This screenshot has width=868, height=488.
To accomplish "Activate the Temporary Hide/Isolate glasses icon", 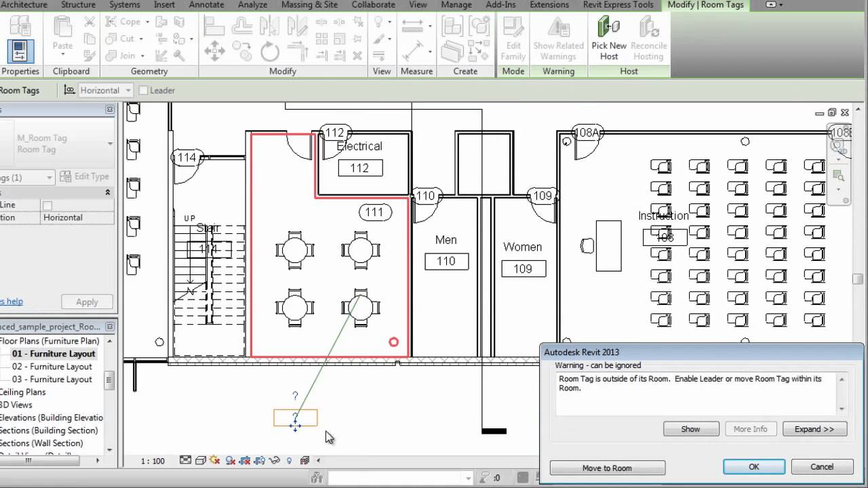I will click(275, 461).
